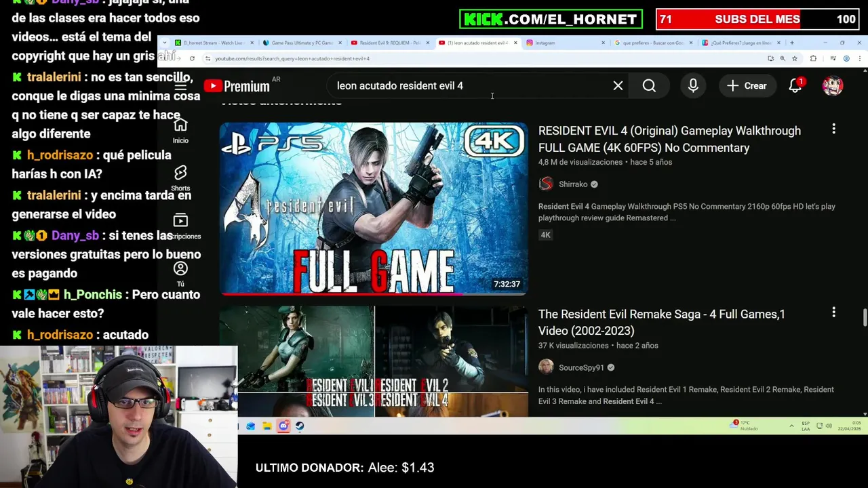Click chat user h_rodrisazo asking about película
Screen dimensions: 868x488
60,155
